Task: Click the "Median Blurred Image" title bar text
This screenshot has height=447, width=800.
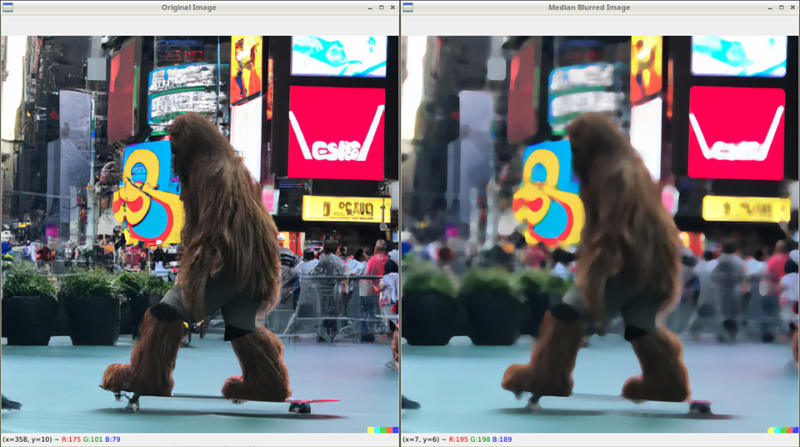Action: pyautogui.click(x=589, y=8)
